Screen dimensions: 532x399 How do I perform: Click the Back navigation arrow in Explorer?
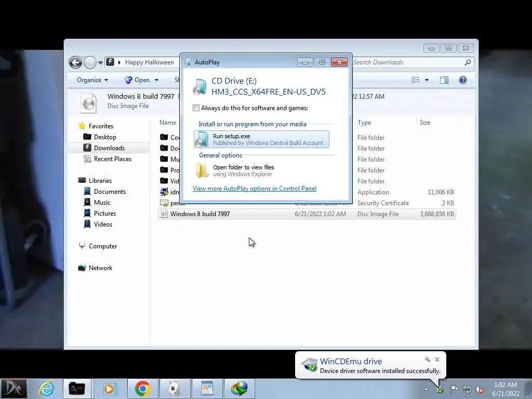(x=75, y=62)
